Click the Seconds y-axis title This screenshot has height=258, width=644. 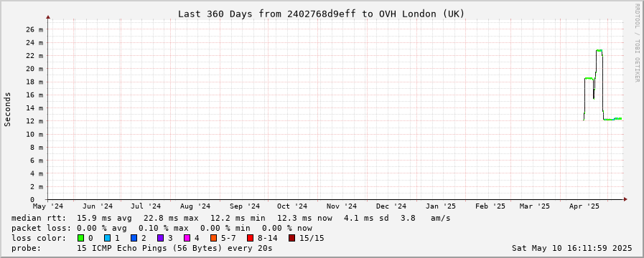coord(8,109)
